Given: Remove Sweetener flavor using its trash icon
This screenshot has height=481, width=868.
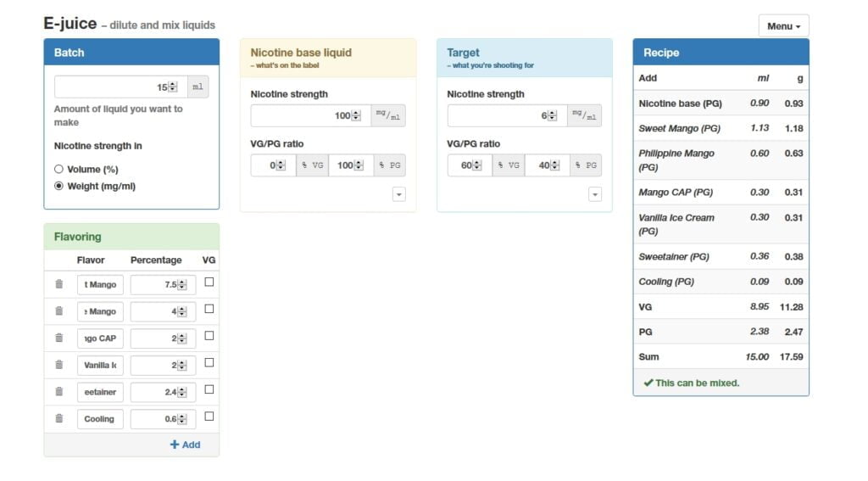Looking at the screenshot, I should [59, 391].
